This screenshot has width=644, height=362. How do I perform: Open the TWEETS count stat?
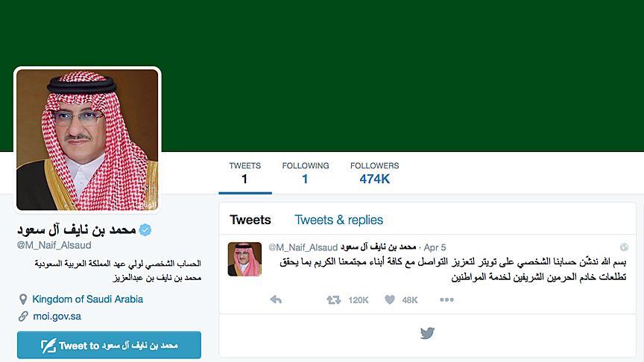244,173
